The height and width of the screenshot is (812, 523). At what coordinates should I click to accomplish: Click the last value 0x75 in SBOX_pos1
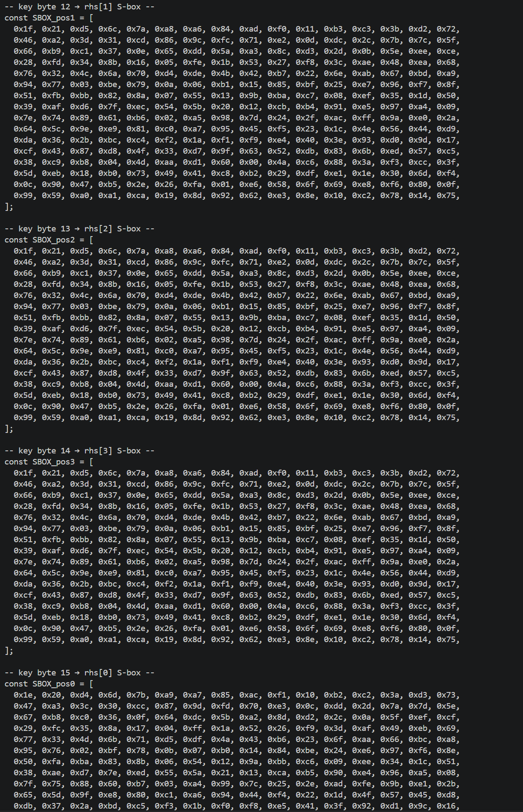click(x=446, y=196)
